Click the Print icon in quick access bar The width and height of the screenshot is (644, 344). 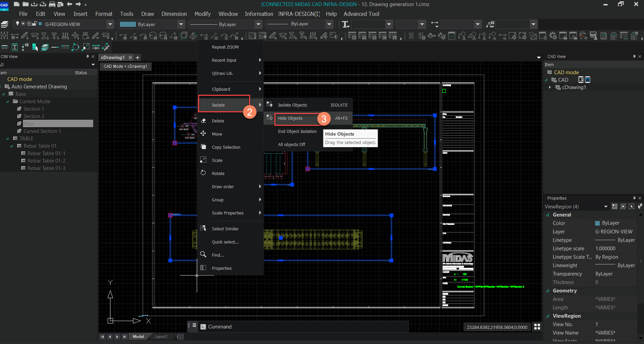click(x=52, y=4)
